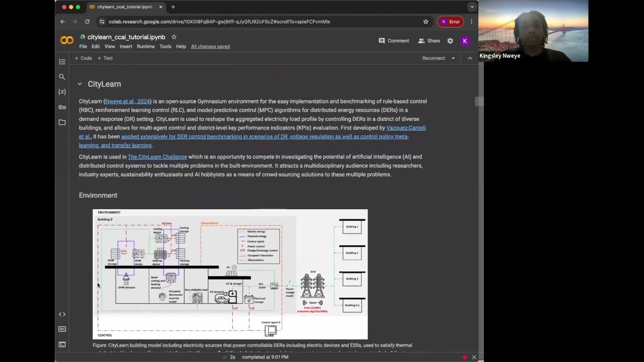Open the secrets key icon
This screenshot has width=644, height=362.
pos(62,107)
